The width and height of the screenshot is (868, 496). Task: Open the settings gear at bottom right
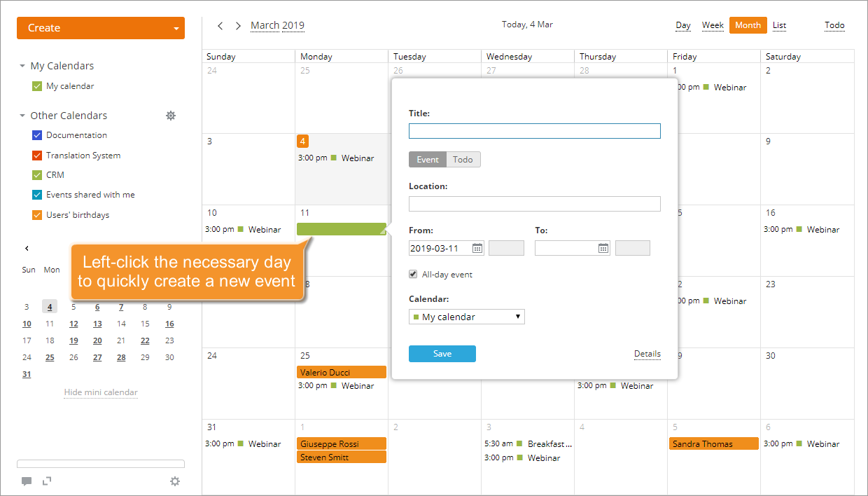pos(175,481)
